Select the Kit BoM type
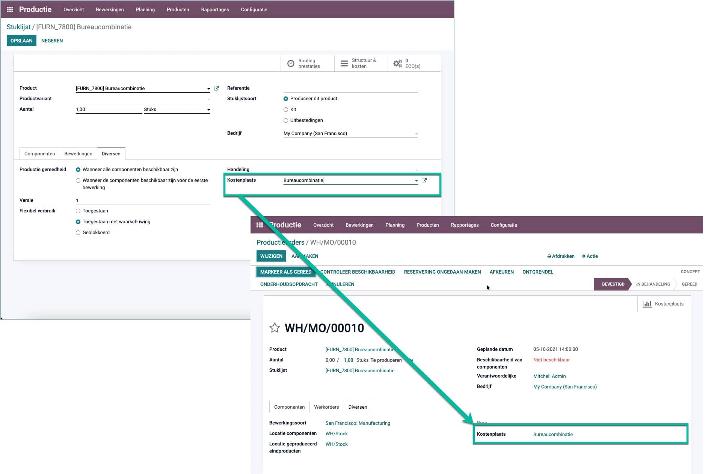The width and height of the screenshot is (720, 474). click(286, 109)
